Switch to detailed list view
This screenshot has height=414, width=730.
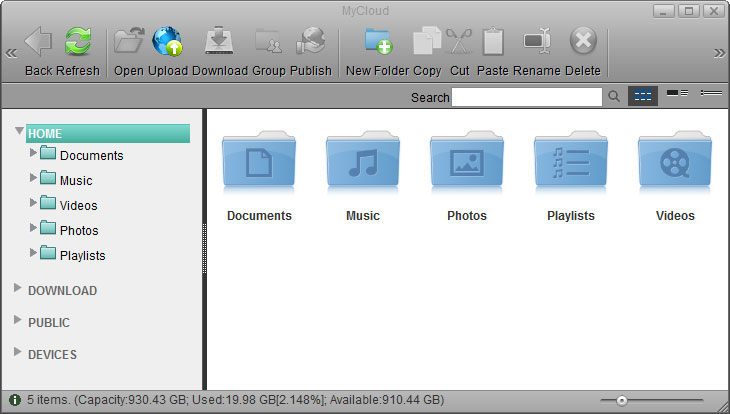click(x=711, y=95)
